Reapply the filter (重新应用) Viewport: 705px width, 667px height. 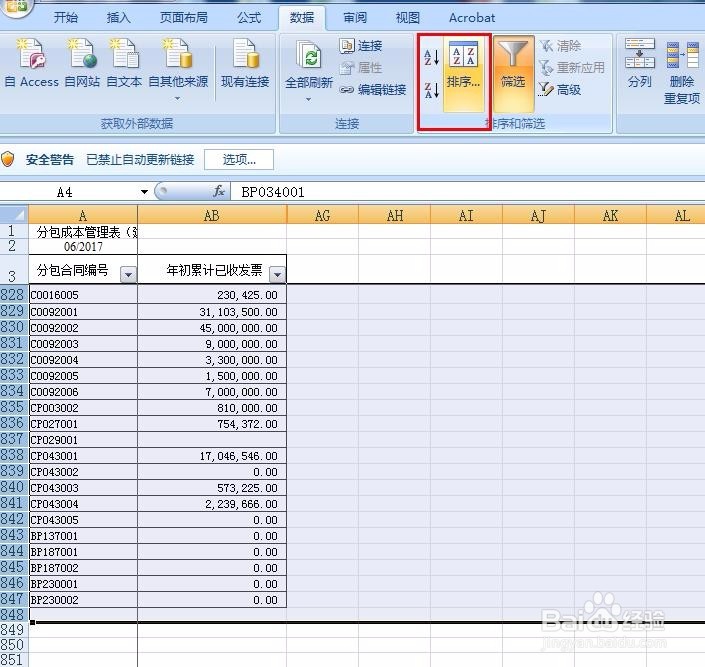[572, 67]
